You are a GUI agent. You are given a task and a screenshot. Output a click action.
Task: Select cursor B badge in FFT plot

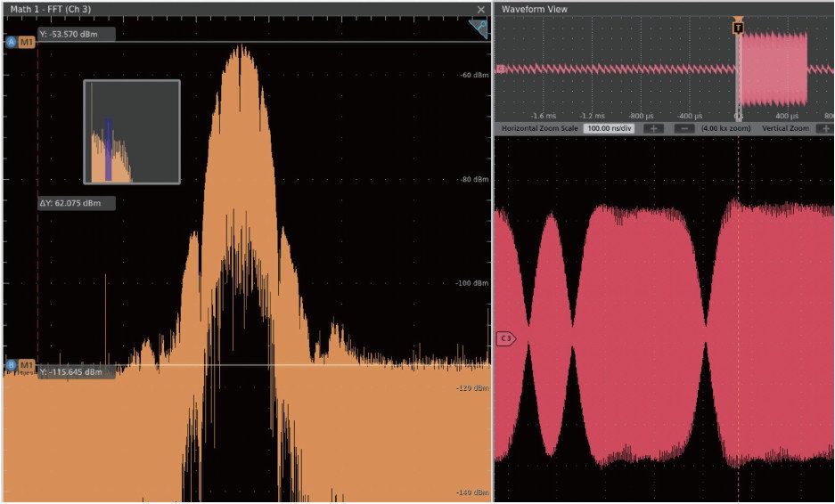(12, 366)
